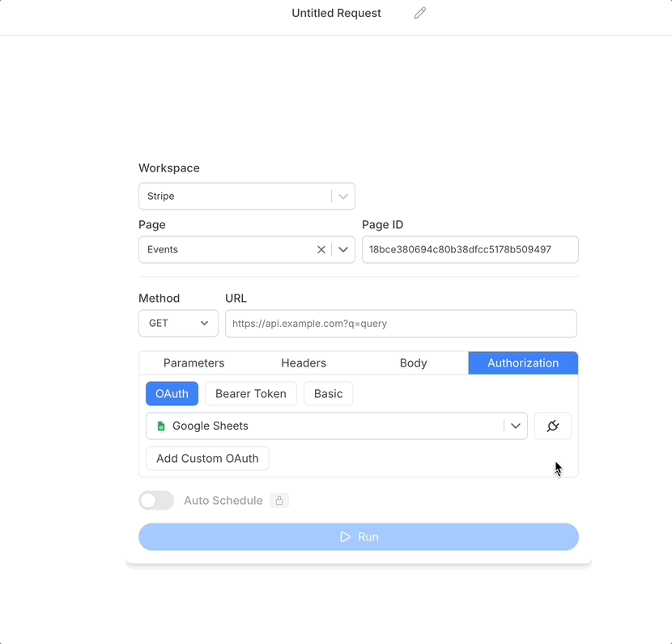This screenshot has width=672, height=644.
Task: Select the Basic authorization type
Action: pos(328,393)
